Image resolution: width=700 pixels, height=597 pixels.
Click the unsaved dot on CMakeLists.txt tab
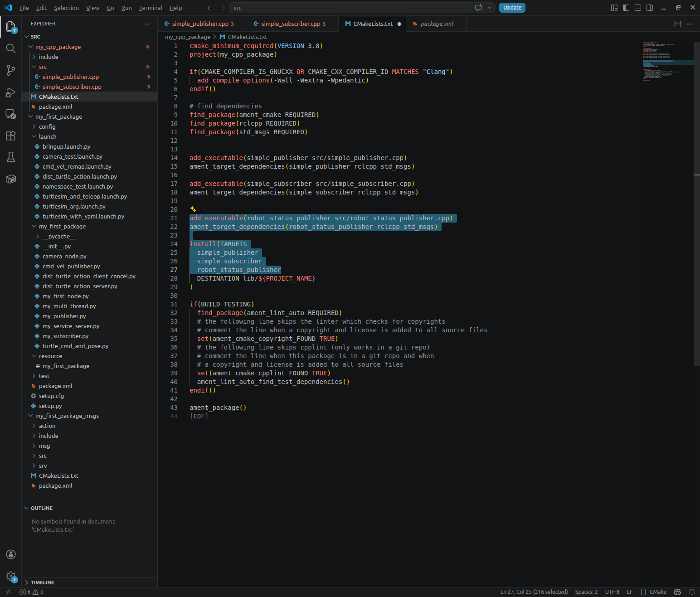coord(399,24)
